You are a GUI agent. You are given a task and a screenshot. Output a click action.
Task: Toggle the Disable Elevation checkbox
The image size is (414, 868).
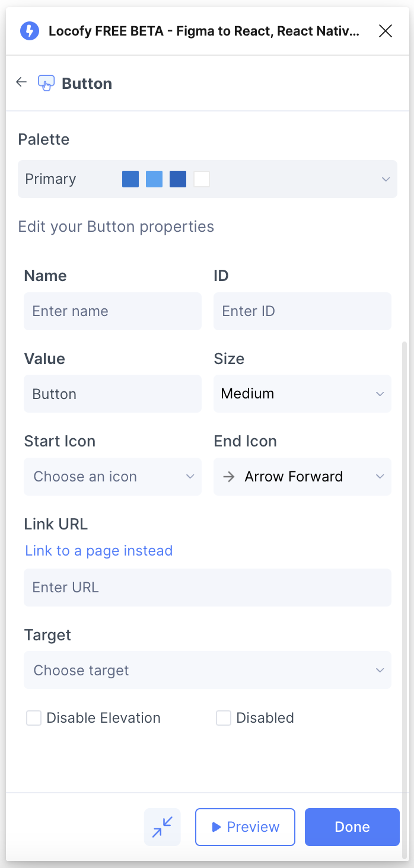pos(34,718)
